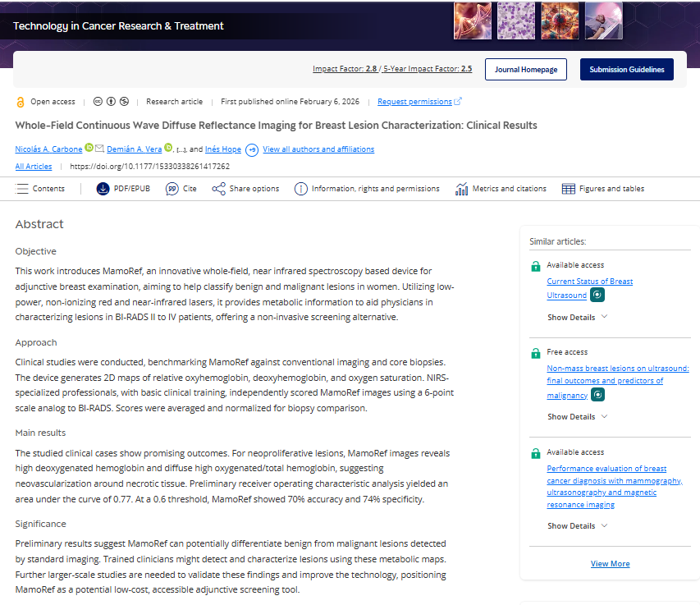This screenshot has height=605, width=700.
Task: Open the Share options icon
Action: coord(219,188)
